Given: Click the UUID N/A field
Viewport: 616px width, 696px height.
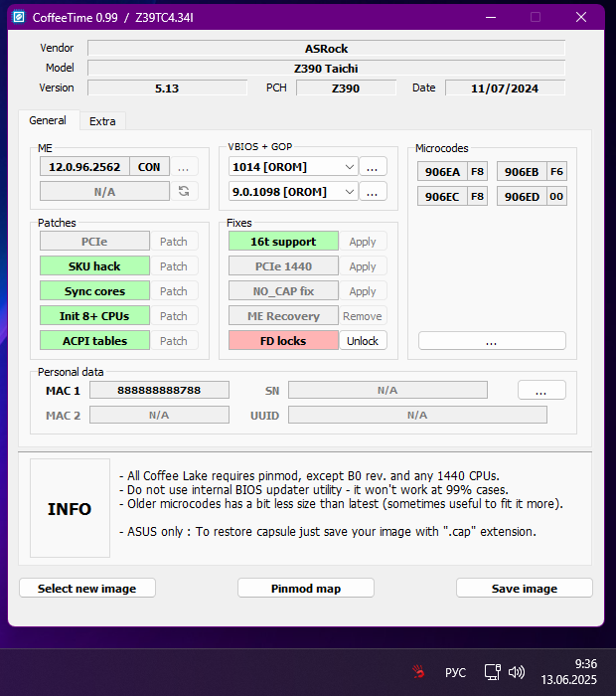Looking at the screenshot, I should (417, 415).
